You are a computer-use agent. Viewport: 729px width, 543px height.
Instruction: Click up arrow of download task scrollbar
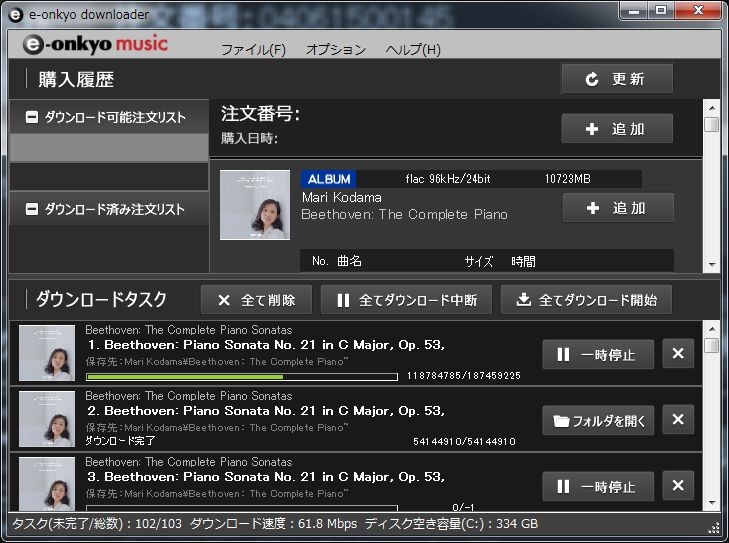pos(712,329)
